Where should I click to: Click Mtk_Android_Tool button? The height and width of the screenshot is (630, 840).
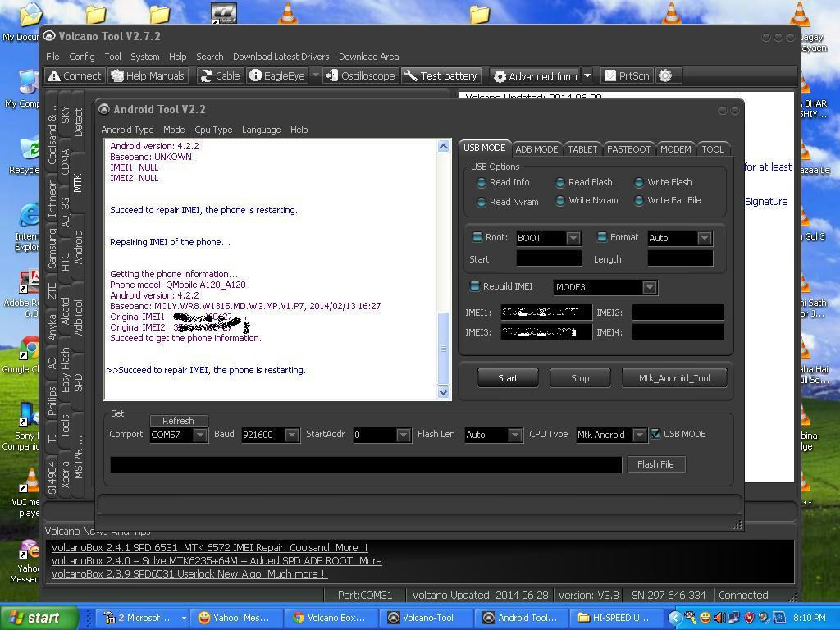(x=674, y=378)
